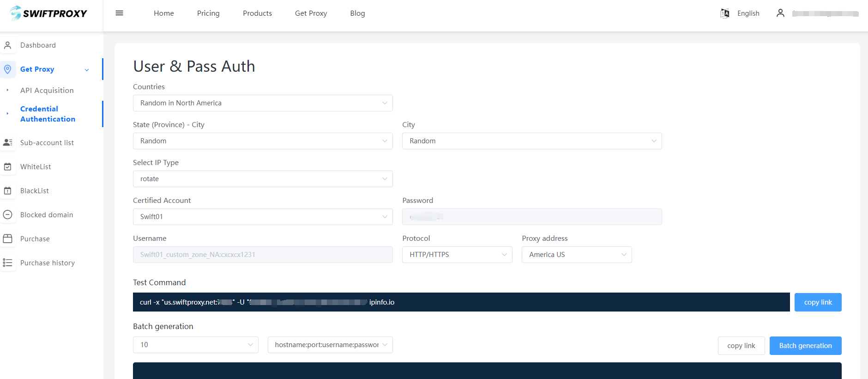868x379 pixels.
Task: Click the Dashboard person icon
Action: [x=7, y=45]
